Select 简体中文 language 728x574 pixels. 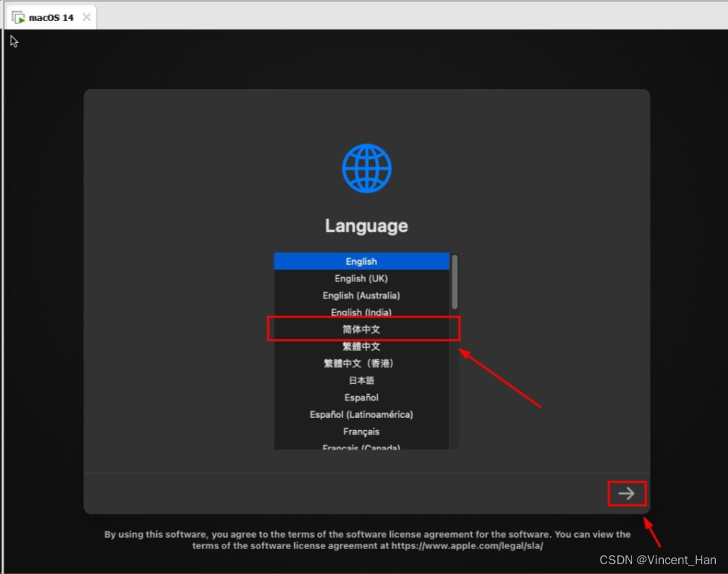tap(361, 330)
